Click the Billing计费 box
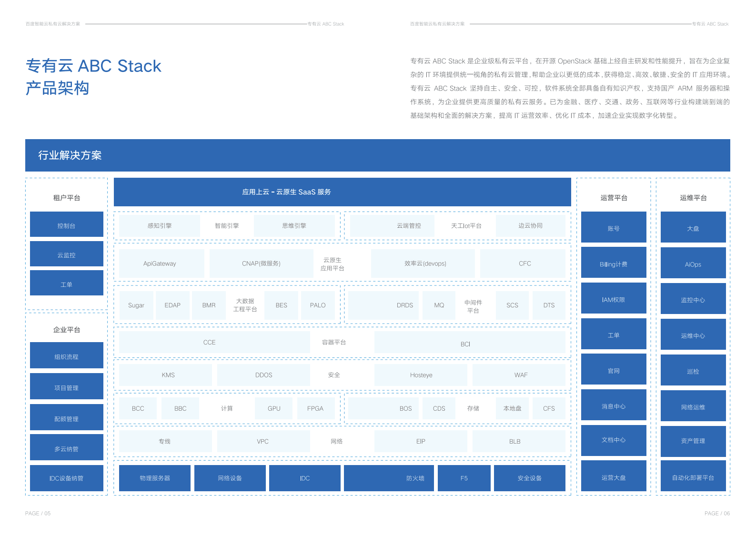Viewport: 756px width, 537px height. point(614,263)
